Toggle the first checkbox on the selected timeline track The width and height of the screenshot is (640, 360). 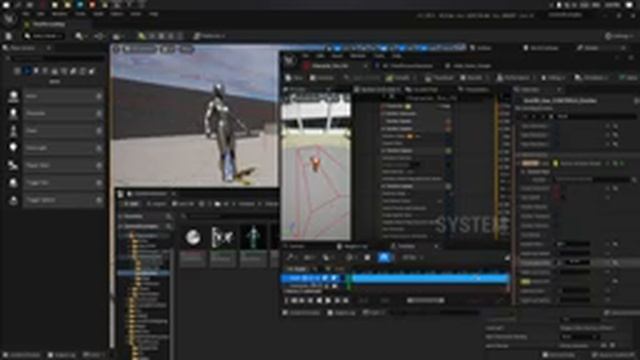pos(325,278)
